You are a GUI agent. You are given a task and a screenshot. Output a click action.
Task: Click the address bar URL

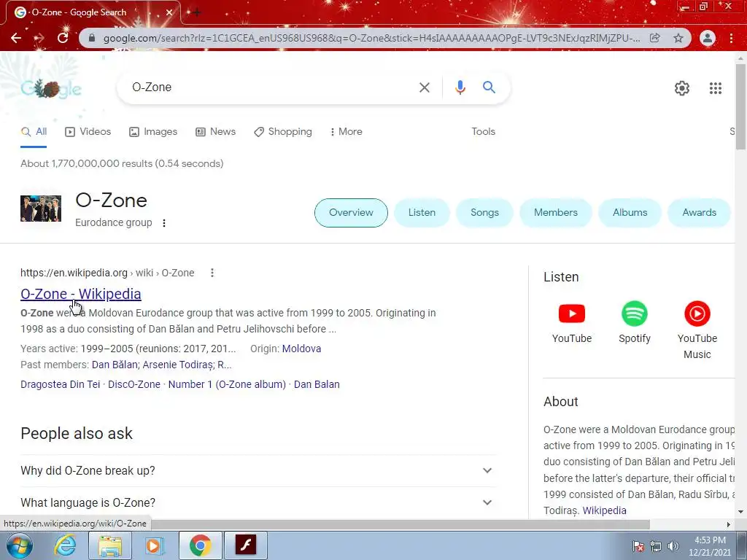click(x=371, y=38)
